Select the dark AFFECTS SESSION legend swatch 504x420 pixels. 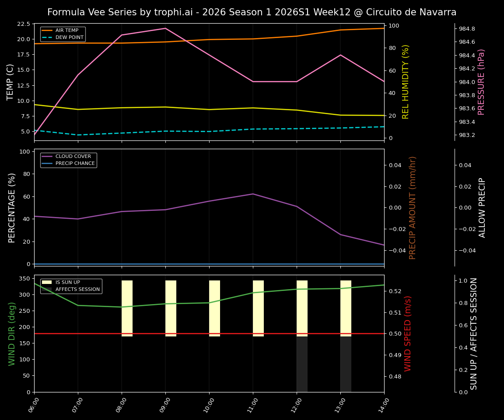pos(46,289)
